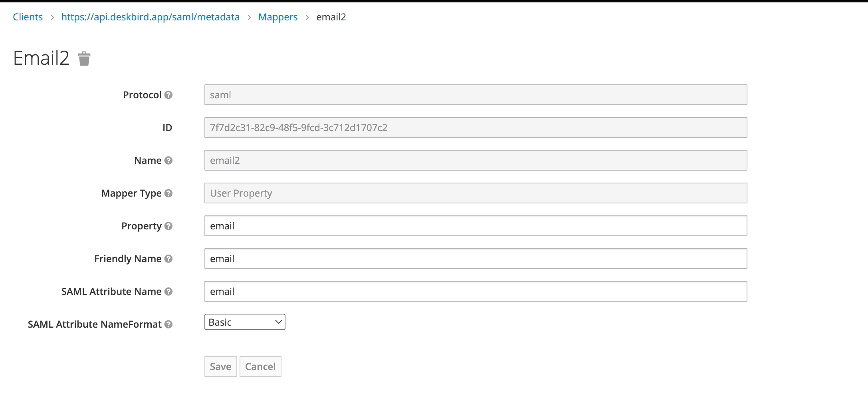Click the trash icon beside Email2 title
Screen dimensions: 868x410
[84, 59]
